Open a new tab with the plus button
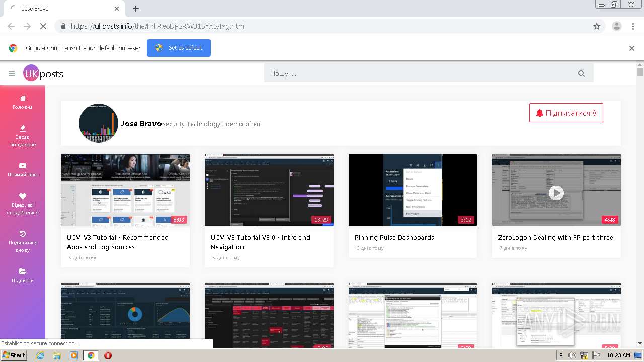Screen dimensions: 644x362 tap(136, 9)
